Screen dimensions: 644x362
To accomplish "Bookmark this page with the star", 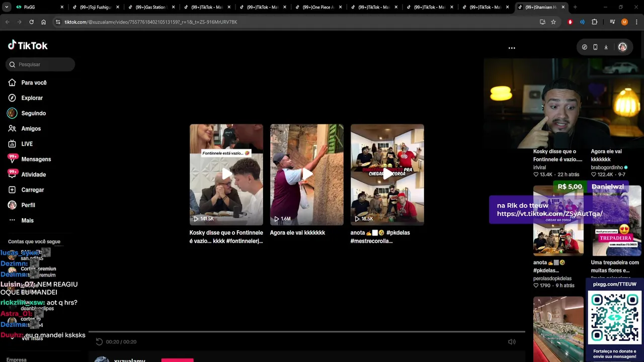I will (553, 22).
